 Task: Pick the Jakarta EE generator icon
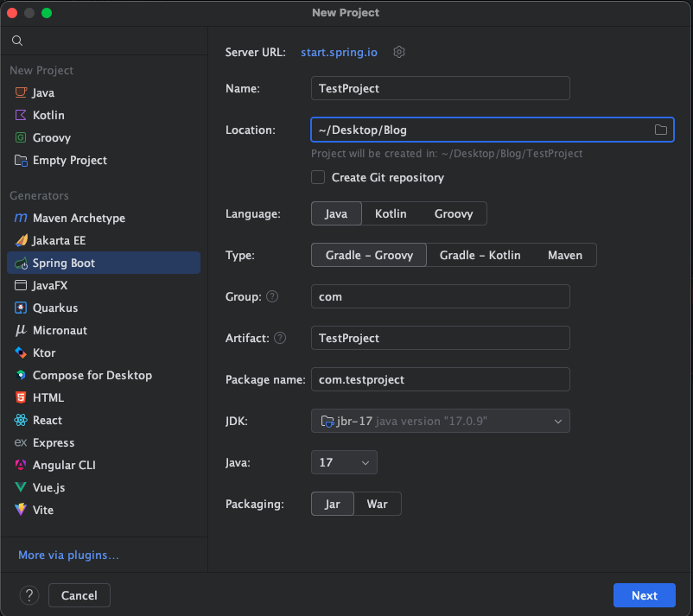(22, 240)
